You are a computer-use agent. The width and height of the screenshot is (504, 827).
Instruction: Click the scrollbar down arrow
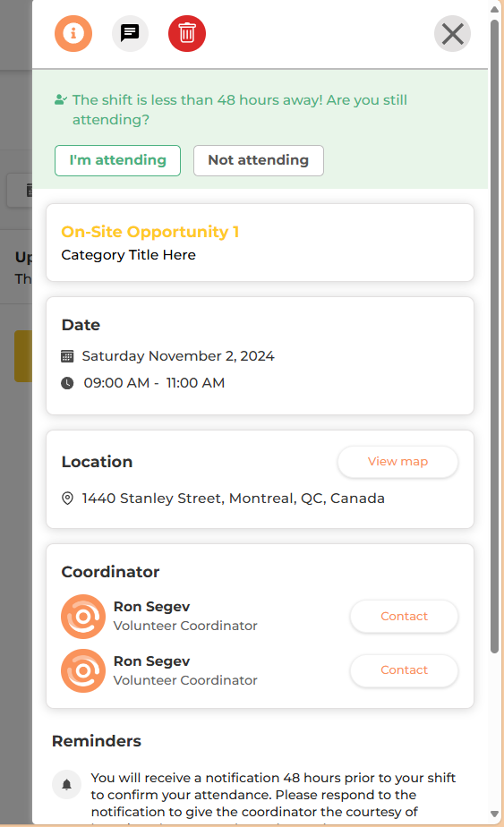[x=494, y=814]
